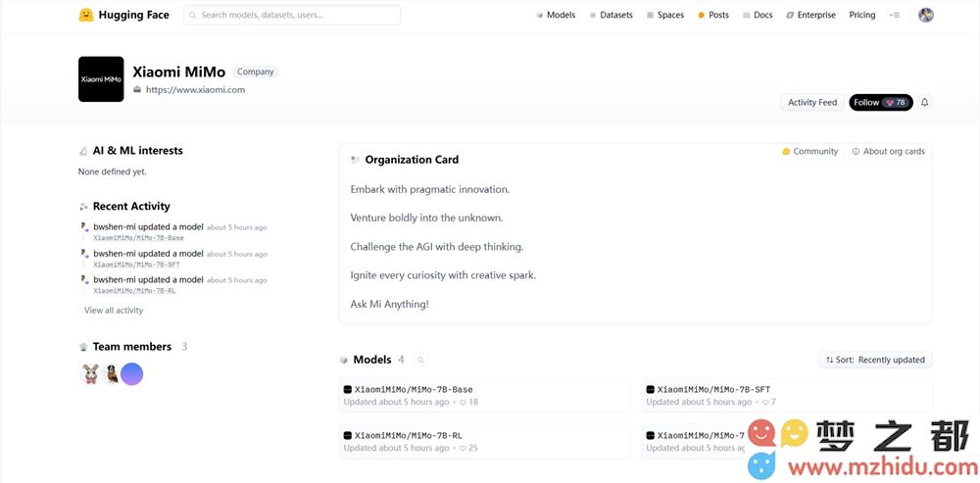Go to the Pricing page
Screen dimensions: 980x483
(861, 15)
